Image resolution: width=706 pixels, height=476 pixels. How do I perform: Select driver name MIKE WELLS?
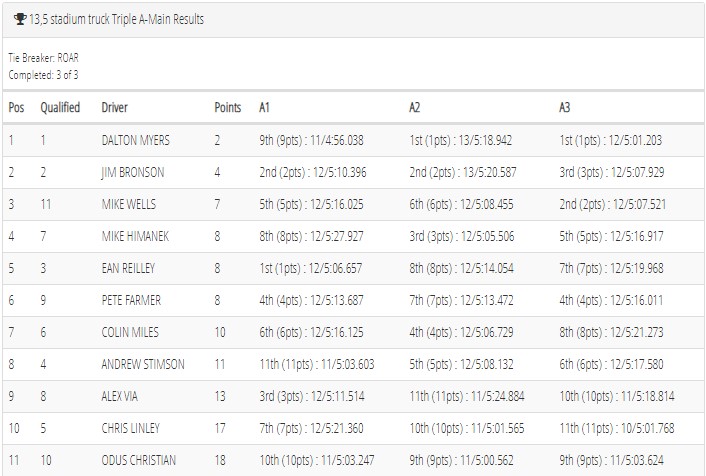click(x=129, y=204)
